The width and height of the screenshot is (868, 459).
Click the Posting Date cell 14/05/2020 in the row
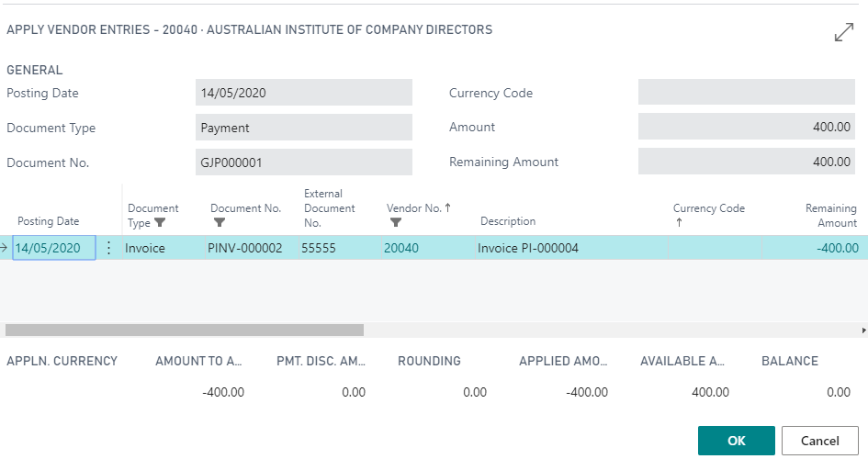point(54,248)
